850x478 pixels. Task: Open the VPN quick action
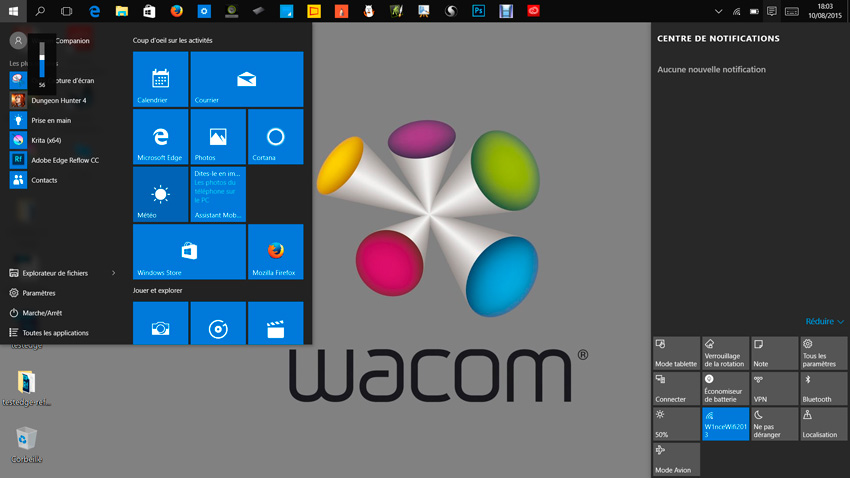click(774, 389)
